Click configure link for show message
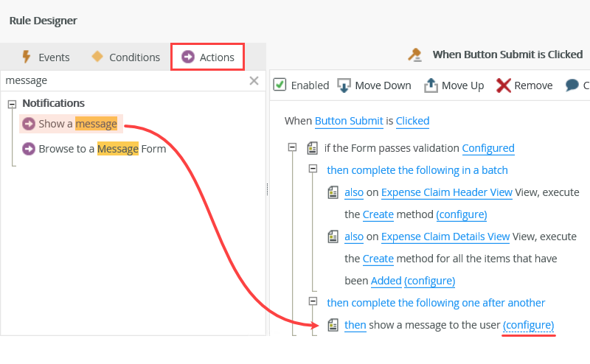Image resolution: width=590 pixels, height=364 pixels. pyautogui.click(x=528, y=324)
